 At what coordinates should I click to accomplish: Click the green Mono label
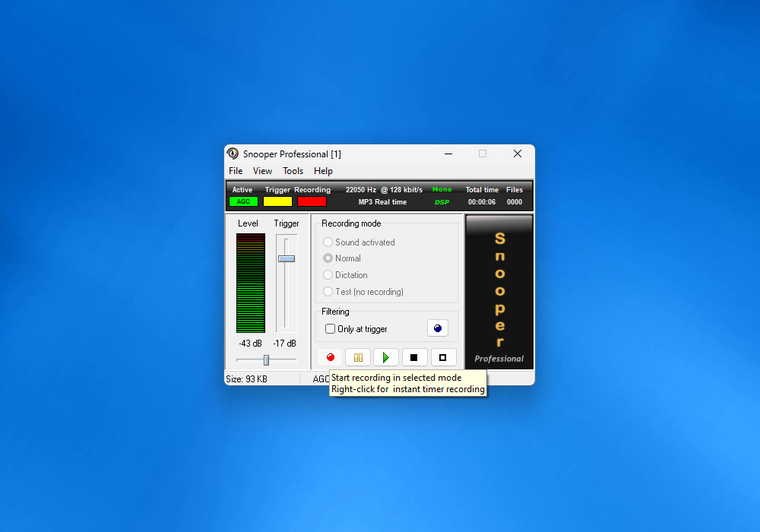click(442, 189)
